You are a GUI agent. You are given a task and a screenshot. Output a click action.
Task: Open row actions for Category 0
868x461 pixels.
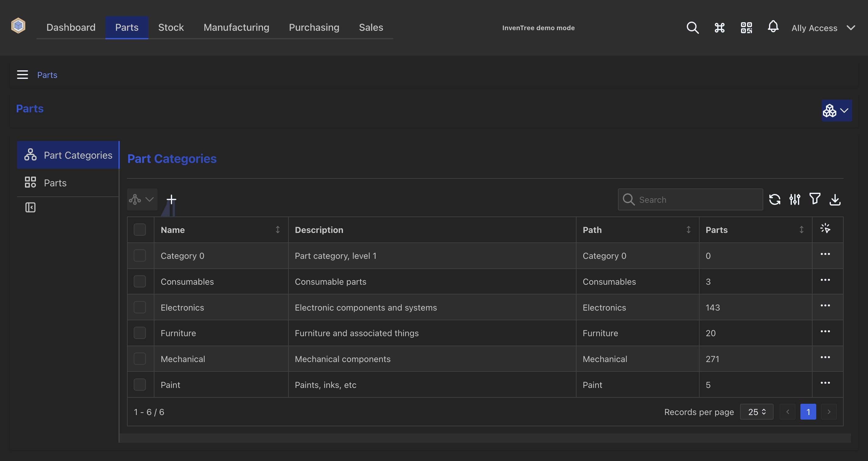(825, 254)
